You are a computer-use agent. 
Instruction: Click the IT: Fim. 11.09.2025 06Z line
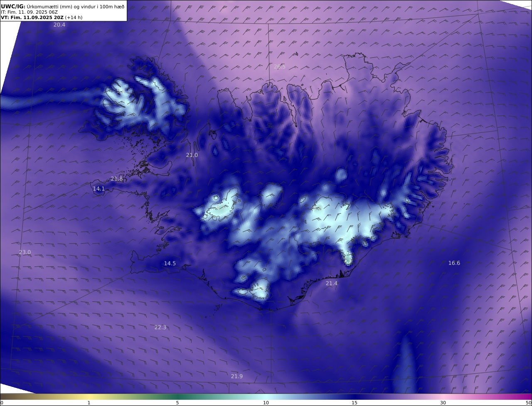click(x=30, y=12)
